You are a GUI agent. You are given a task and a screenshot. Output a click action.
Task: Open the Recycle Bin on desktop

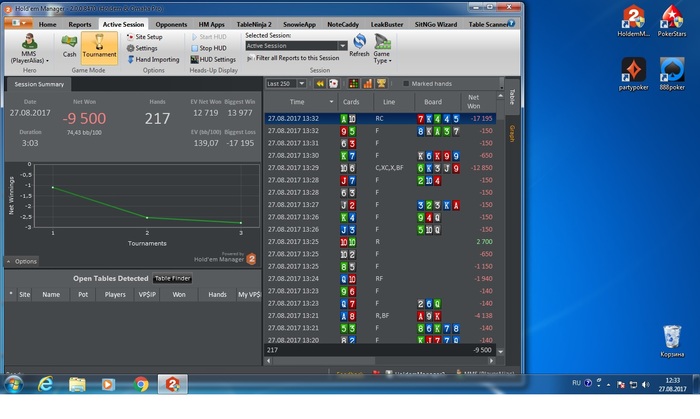[x=672, y=341]
